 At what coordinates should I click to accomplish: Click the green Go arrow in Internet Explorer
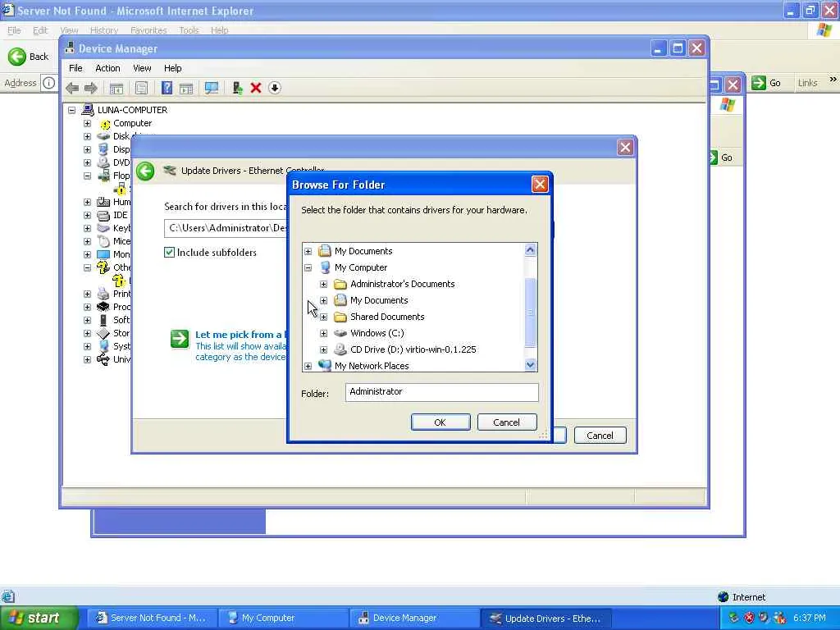(x=759, y=83)
